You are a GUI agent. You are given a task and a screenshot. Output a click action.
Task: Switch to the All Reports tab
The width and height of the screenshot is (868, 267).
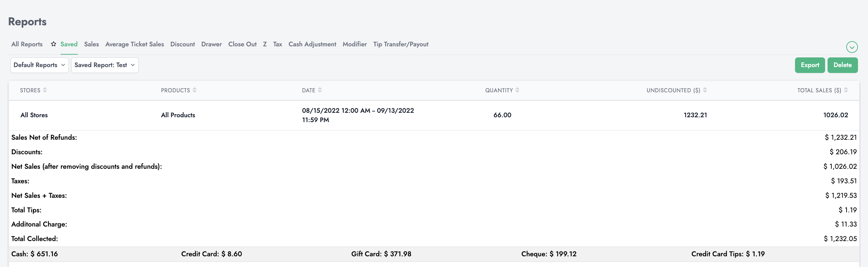tap(27, 44)
